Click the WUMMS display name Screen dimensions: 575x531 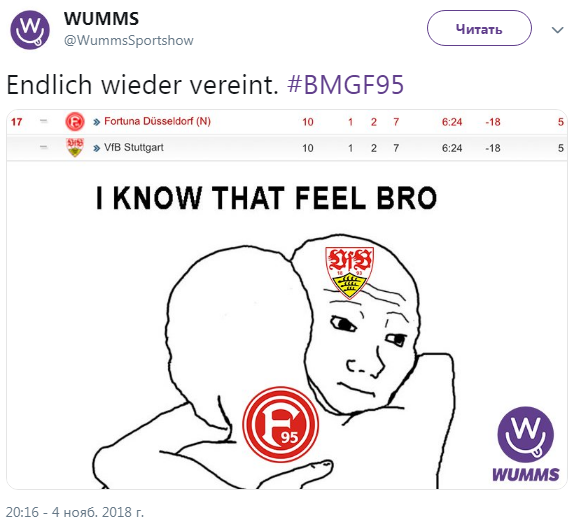point(102,18)
